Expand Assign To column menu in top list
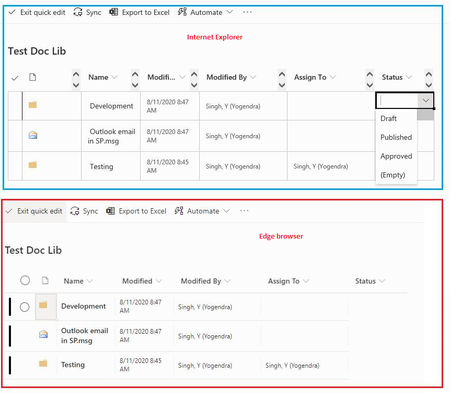This screenshot has width=450, height=393. coord(332,77)
